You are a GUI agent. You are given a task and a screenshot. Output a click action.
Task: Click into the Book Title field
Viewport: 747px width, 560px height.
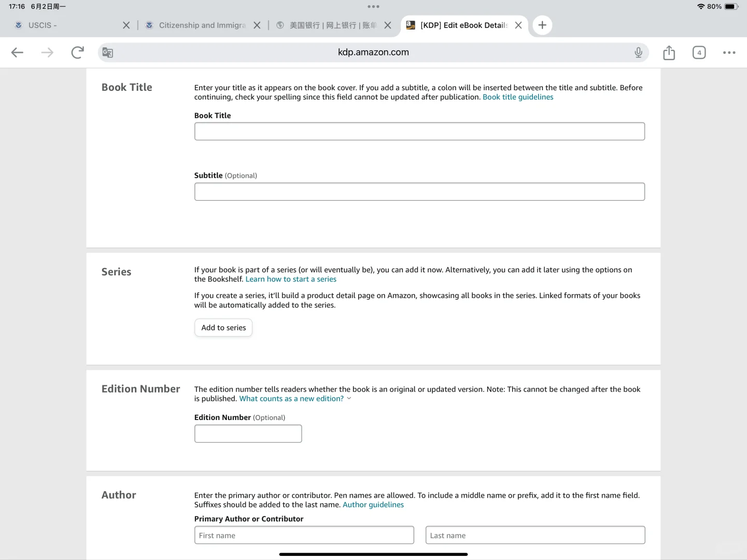(419, 131)
